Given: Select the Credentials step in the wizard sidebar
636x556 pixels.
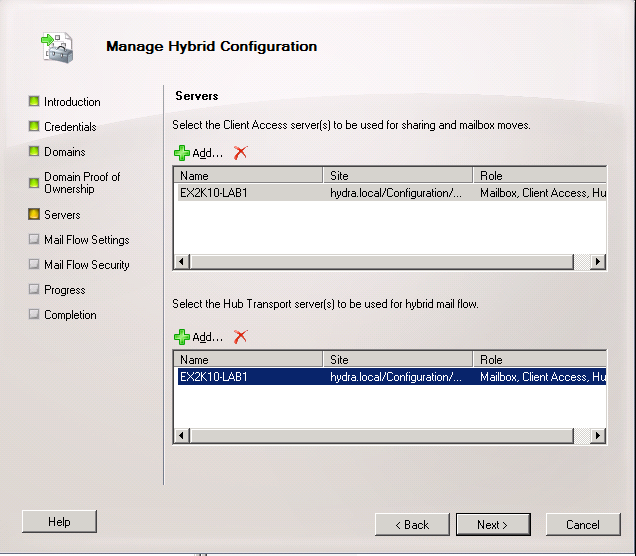Looking at the screenshot, I should tap(70, 127).
